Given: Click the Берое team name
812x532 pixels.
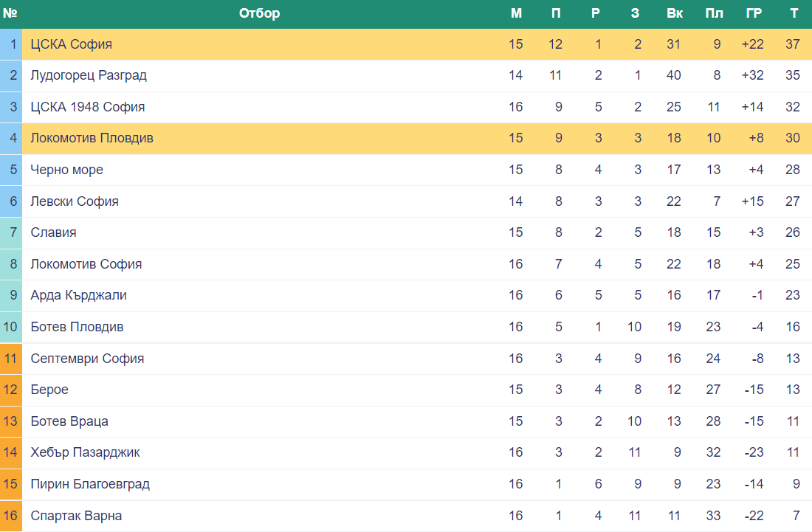Looking at the screenshot, I should tap(49, 390).
